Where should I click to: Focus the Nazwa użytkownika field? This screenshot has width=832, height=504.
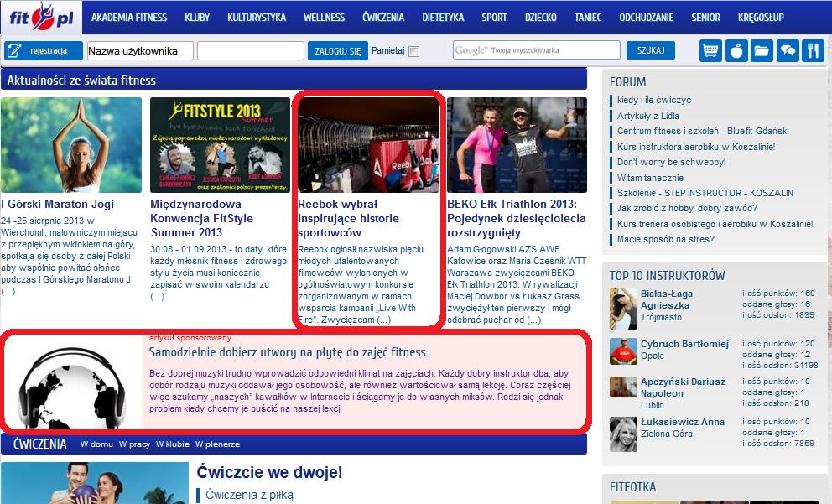pos(140,51)
